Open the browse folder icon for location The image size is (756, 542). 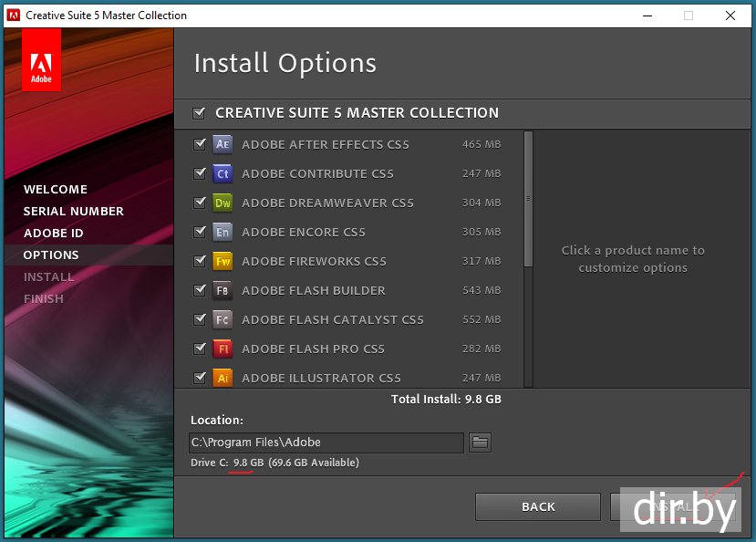coord(480,443)
